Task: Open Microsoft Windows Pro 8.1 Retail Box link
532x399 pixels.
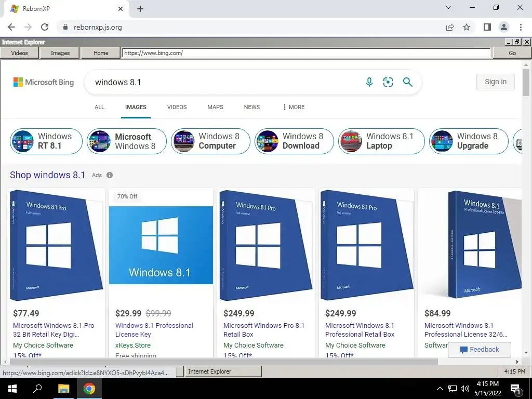Action: point(263,330)
